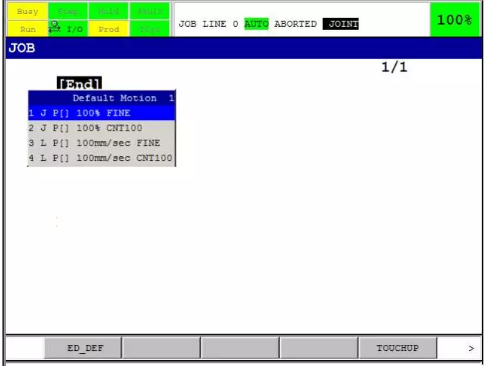
Task: Choose L P[] 100mm/sec CNT100 motion
Action: [x=102, y=158]
